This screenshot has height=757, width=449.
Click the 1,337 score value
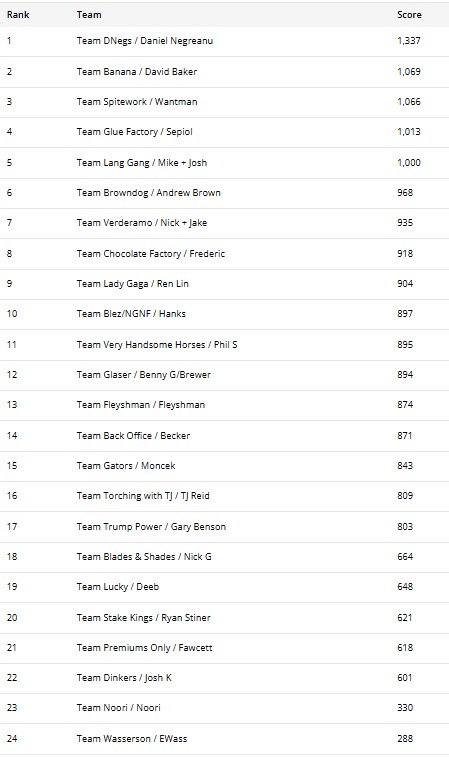click(x=408, y=41)
